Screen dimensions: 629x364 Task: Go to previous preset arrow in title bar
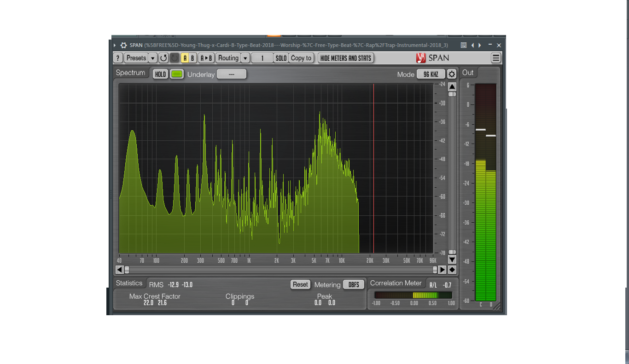tap(473, 45)
